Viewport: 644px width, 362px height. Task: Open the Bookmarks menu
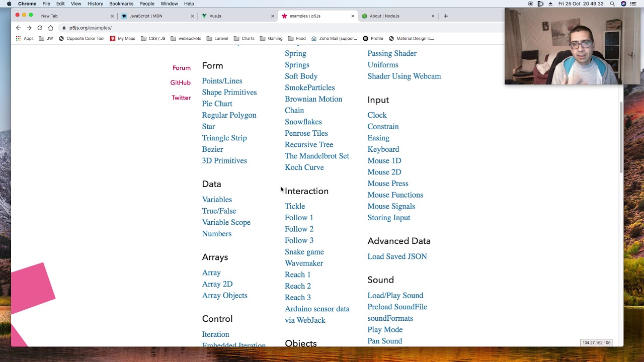point(121,4)
